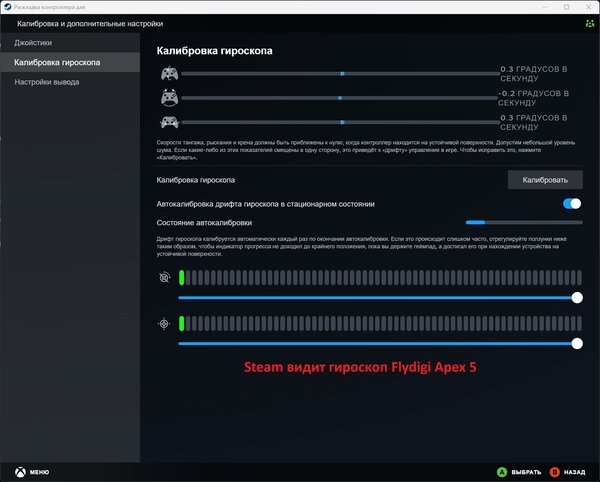
Task: Open the Настройки вывода section
Action: (x=70, y=82)
